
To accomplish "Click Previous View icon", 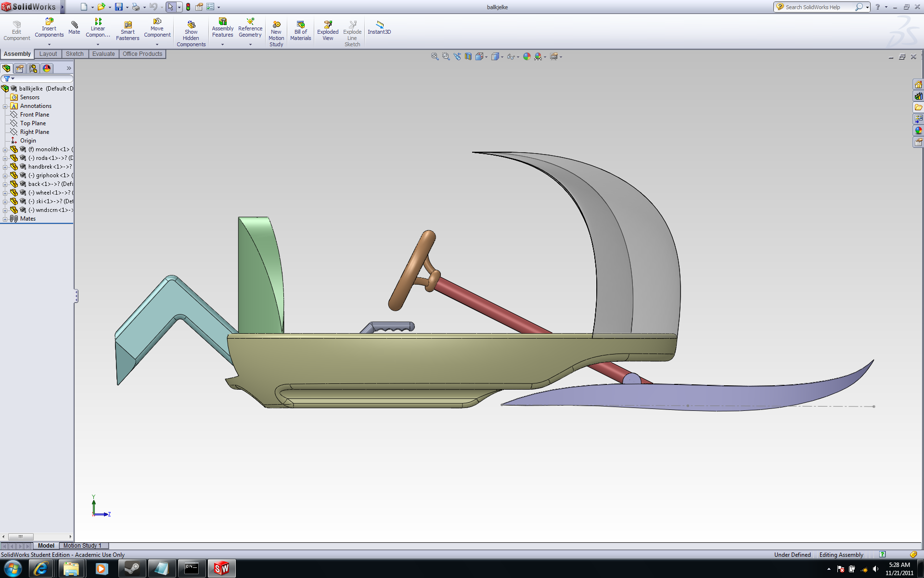I will click(x=457, y=56).
